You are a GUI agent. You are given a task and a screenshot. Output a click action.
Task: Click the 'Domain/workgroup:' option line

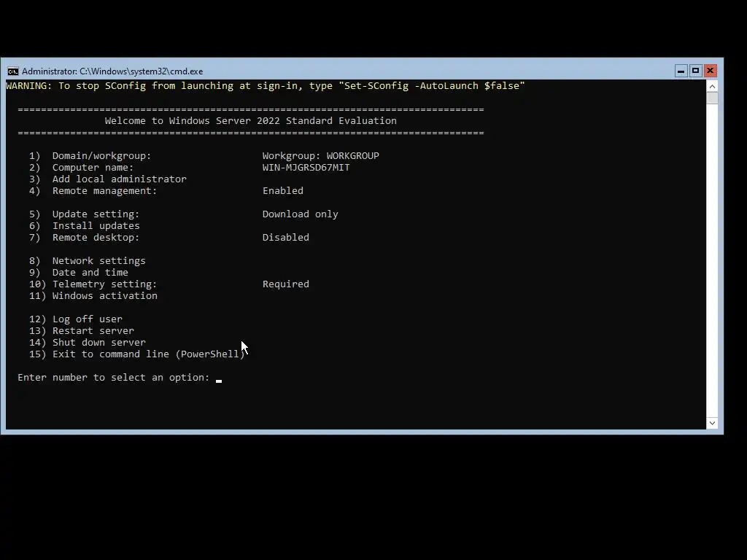(90, 156)
